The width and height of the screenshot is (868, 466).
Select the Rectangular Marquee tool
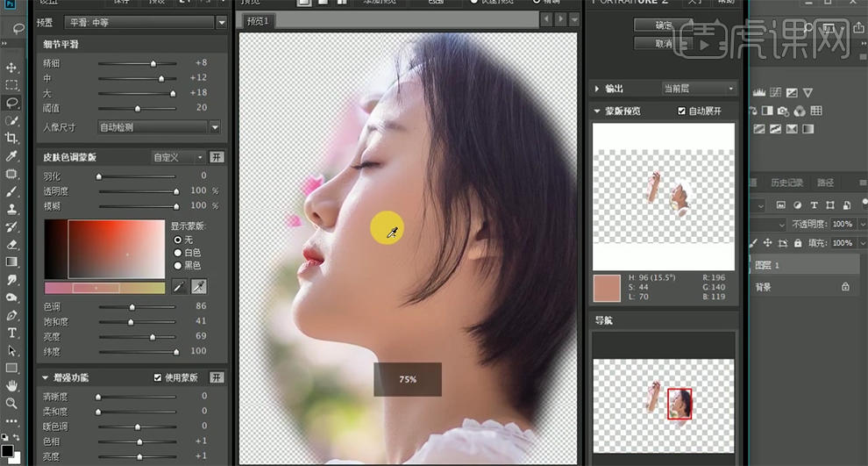(x=12, y=85)
